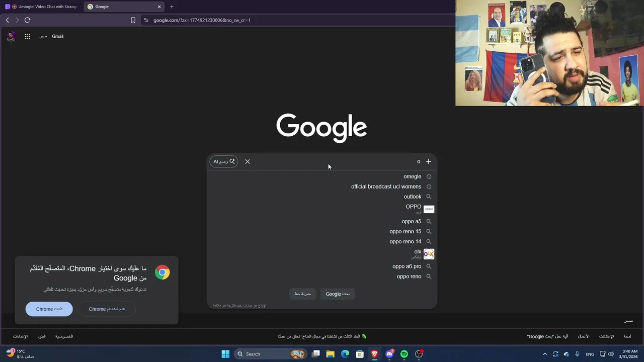Click the OneDrive cloud tray icon

coord(567,354)
